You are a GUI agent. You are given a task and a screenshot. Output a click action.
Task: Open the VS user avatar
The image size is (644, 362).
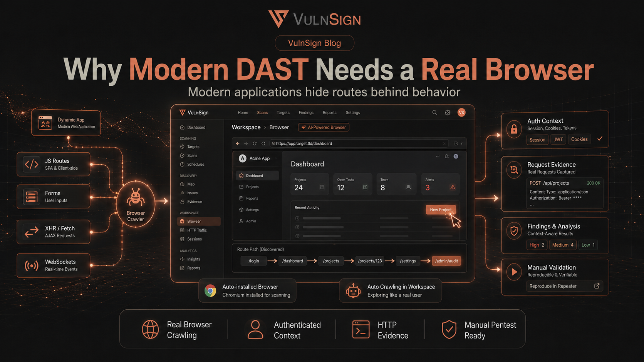click(461, 112)
